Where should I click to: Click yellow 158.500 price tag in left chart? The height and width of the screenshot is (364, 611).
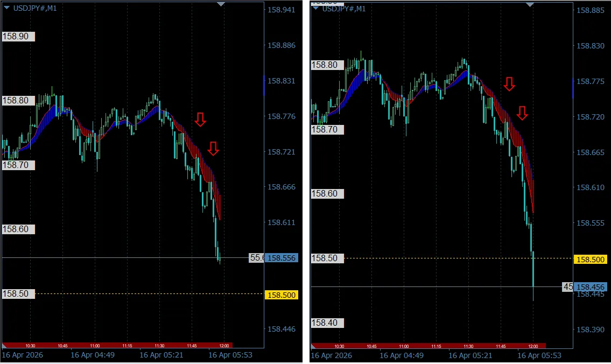click(x=282, y=295)
